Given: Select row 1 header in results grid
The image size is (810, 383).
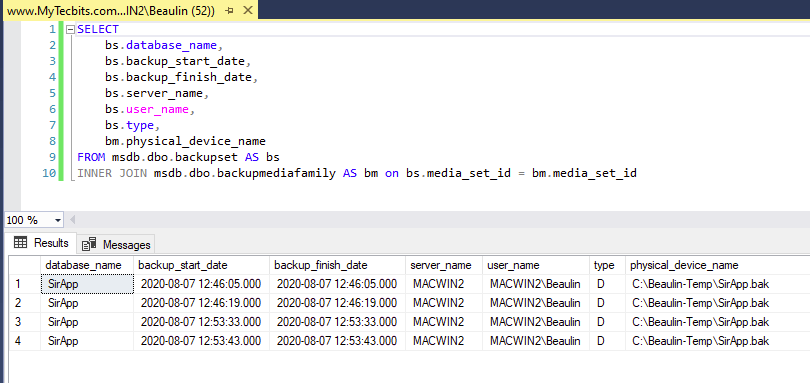Looking at the screenshot, I should point(24,284).
